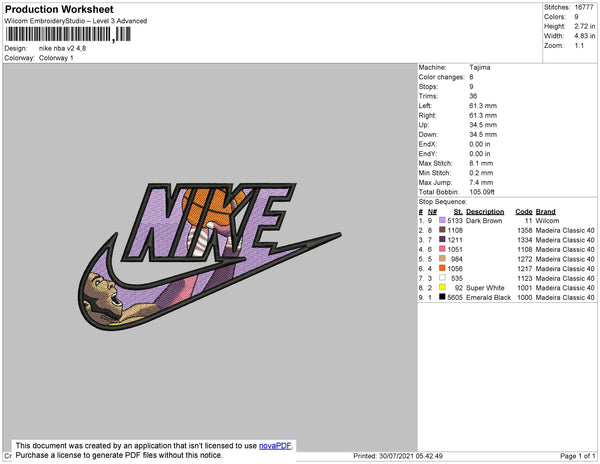Click design name 'nike nba v2 4,8'
600x464 pixels.
(62, 48)
